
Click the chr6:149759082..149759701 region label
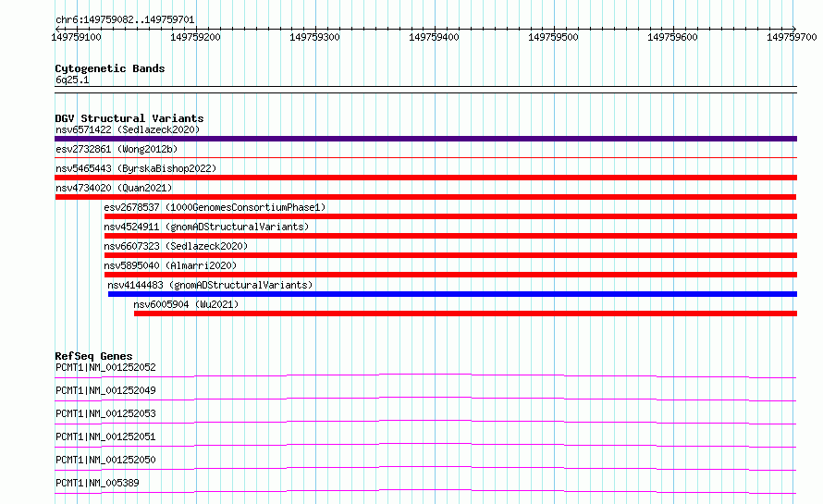(x=125, y=19)
